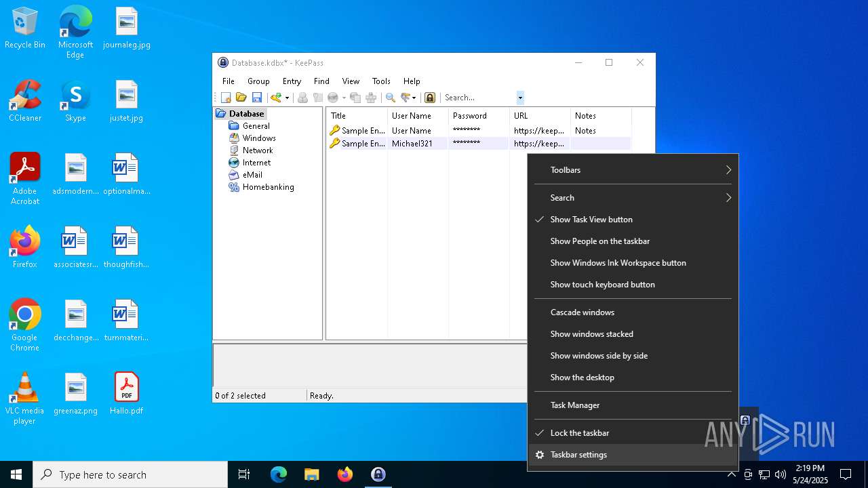
Task: Select the Hallo.pdf desktop file
Action: coord(126,393)
